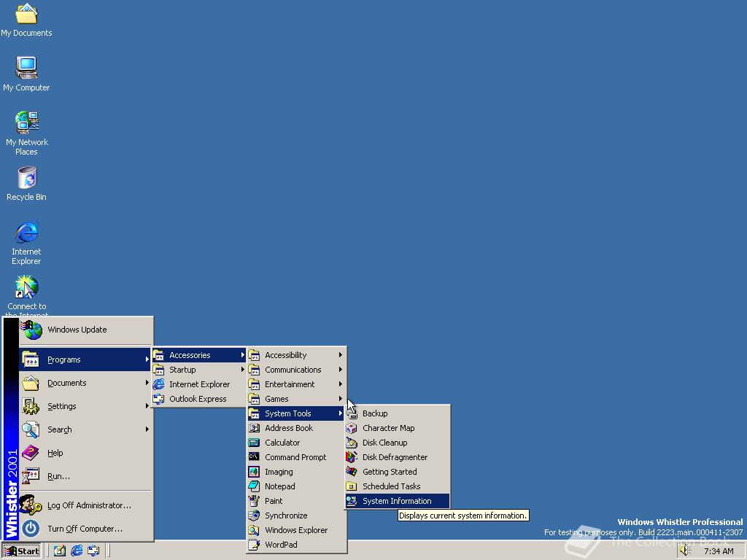Click the 7:34 AM clock
The height and width of the screenshot is (560, 747).
click(719, 551)
